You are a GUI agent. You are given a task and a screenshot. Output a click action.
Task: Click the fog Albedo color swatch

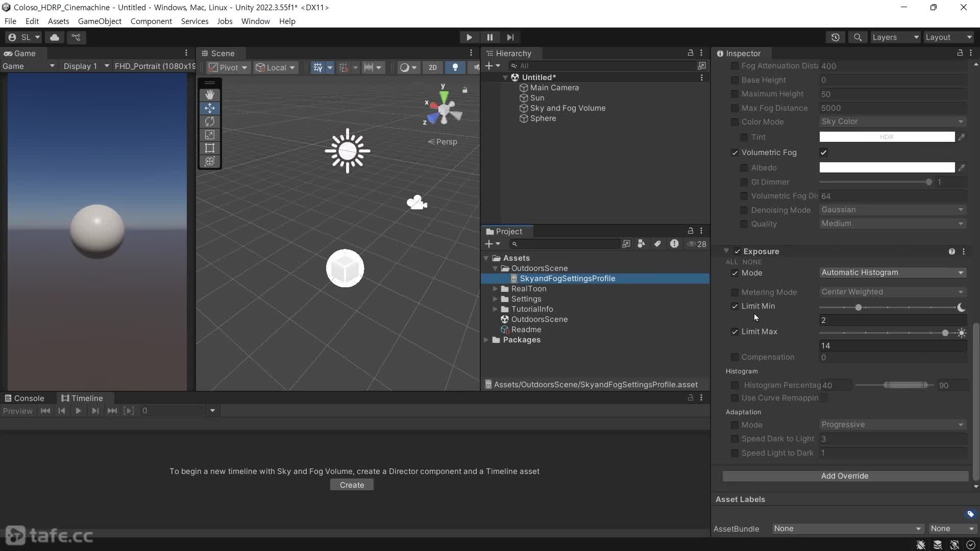tap(887, 168)
